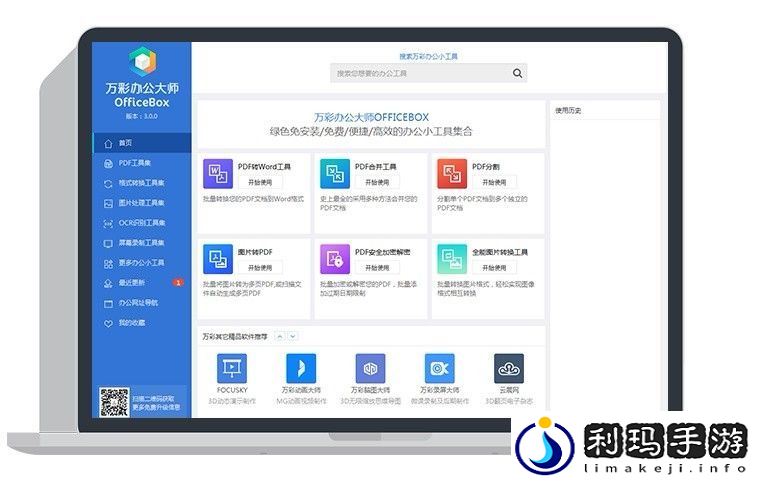Viewport: 761px width, 481px height.
Task: Click the 万彩办公大师OFFICEBOX banner title
Action: 371,117
